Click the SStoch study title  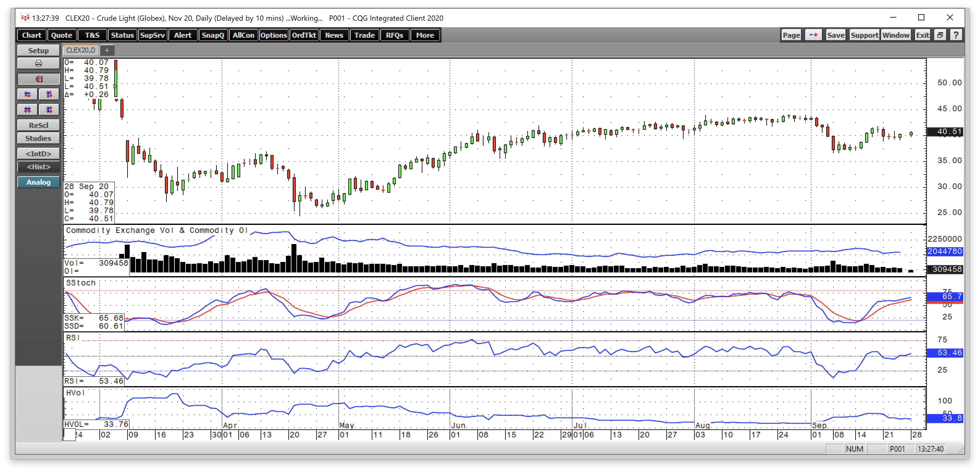pyautogui.click(x=80, y=283)
